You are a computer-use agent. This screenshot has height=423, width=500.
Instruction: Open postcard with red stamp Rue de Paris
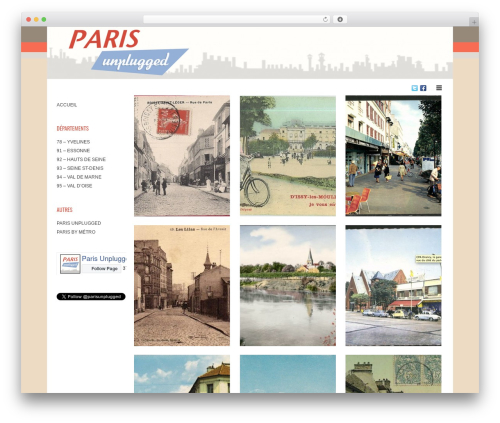tap(182, 156)
